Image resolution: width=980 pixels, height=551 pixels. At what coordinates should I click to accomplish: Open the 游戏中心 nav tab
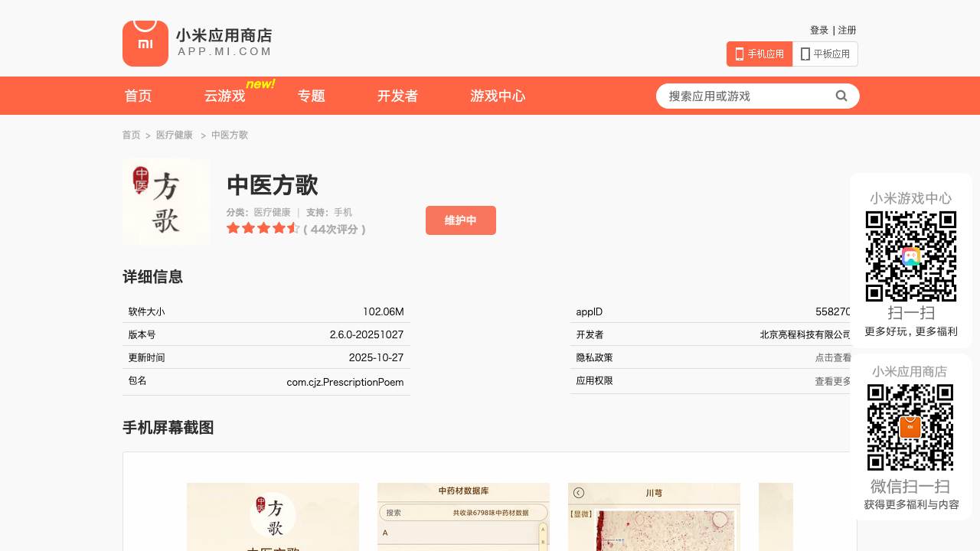pyautogui.click(x=498, y=96)
